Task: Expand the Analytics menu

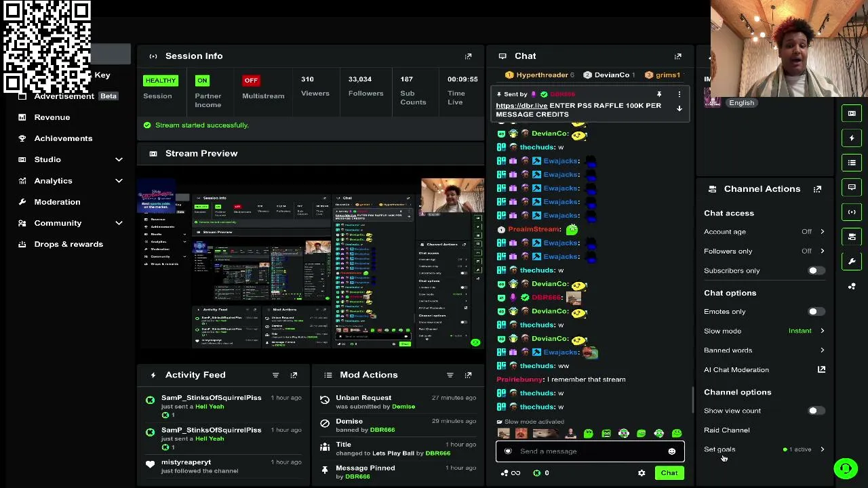Action: pyautogui.click(x=119, y=181)
